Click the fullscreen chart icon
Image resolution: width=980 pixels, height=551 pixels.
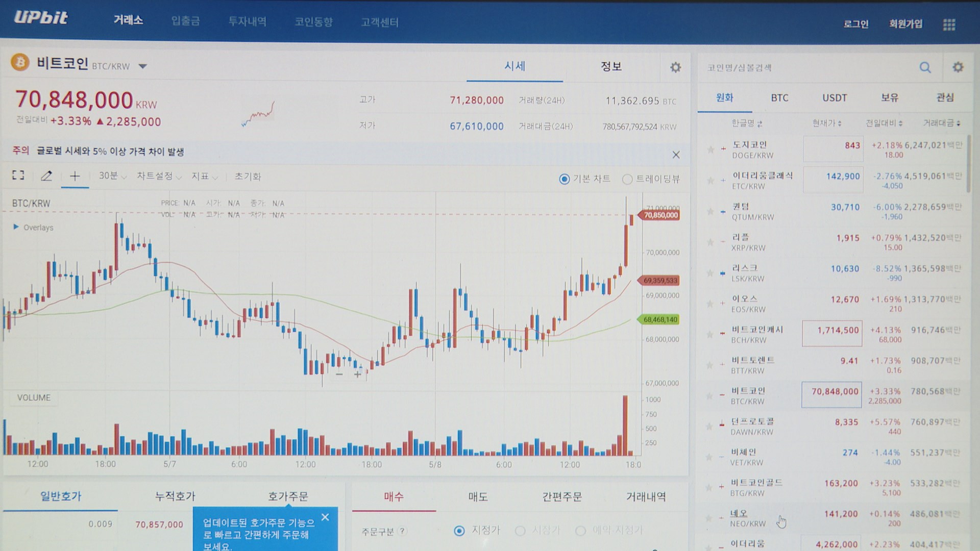click(18, 176)
